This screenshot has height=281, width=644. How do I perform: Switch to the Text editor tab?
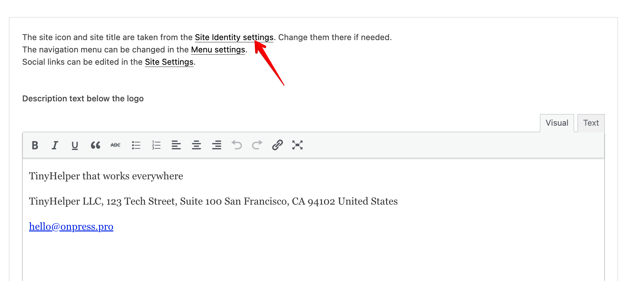click(x=591, y=123)
